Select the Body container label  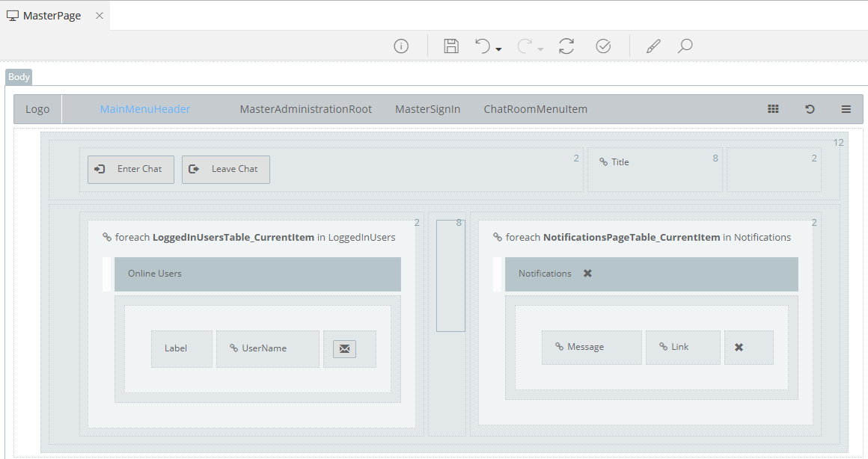[x=19, y=77]
